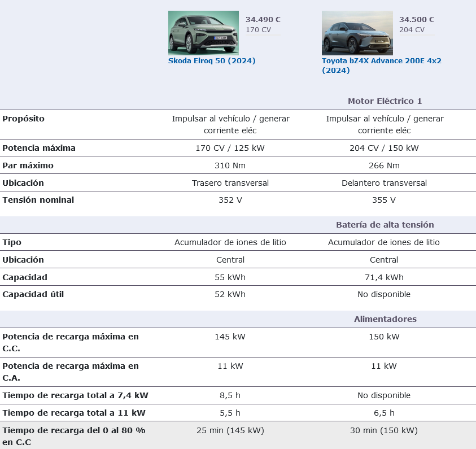Select the 352 V value

tap(230, 200)
